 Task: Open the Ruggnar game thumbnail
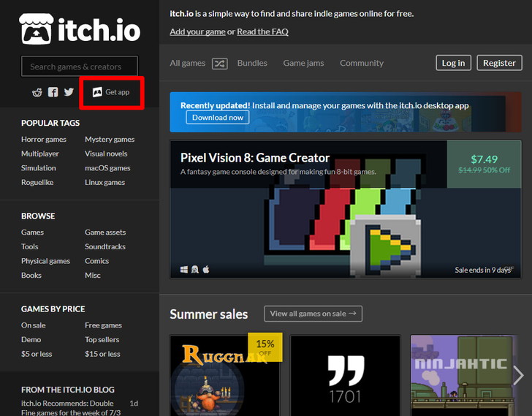click(x=224, y=376)
